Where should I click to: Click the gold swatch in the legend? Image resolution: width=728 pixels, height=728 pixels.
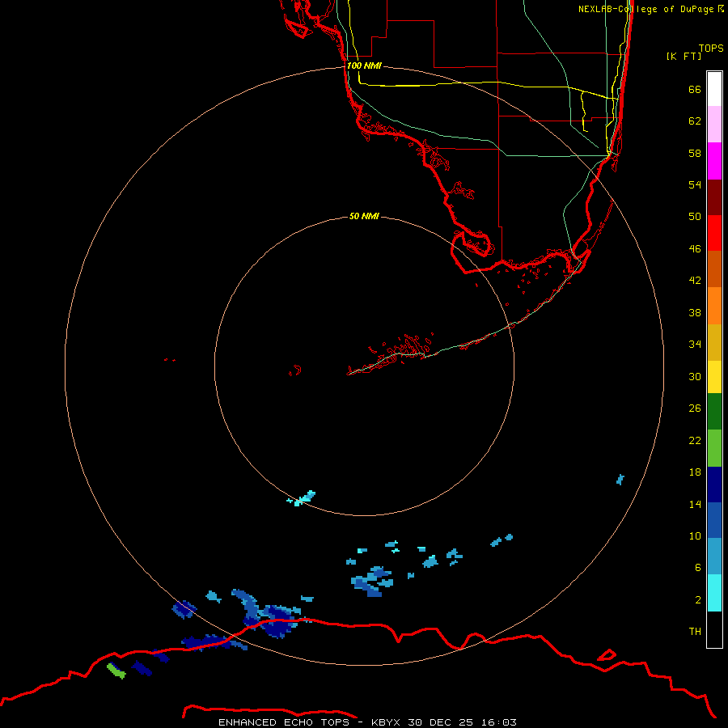coord(714,343)
